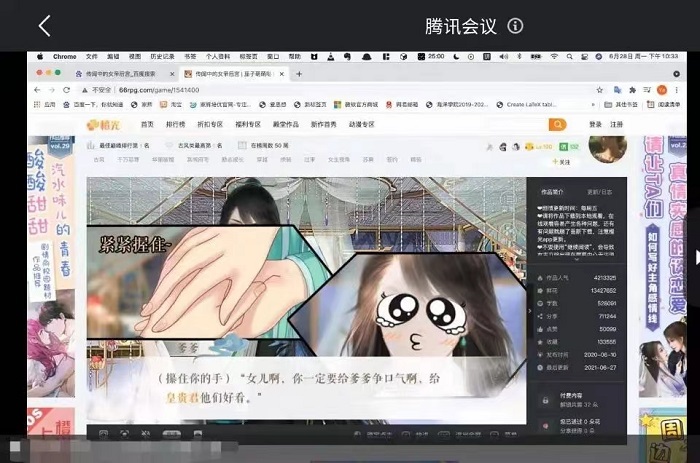Open 排行榜 in site navigation
Image resolution: width=700 pixels, height=463 pixels.
175,125
